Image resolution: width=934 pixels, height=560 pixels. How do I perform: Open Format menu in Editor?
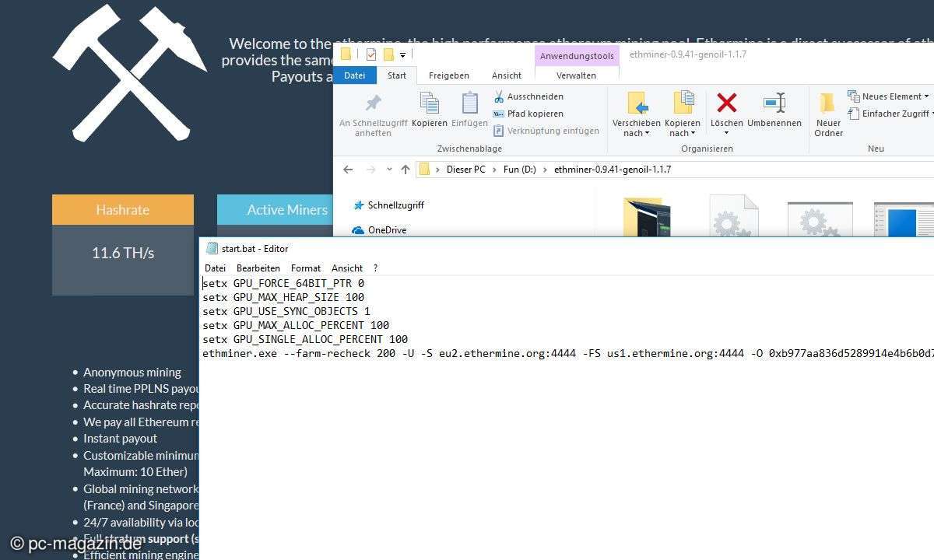306,268
